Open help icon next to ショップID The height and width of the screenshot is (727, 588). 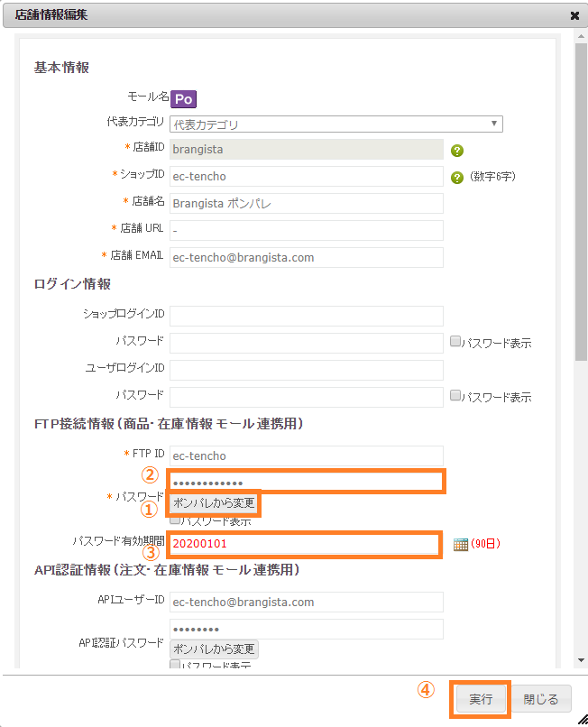point(457,178)
